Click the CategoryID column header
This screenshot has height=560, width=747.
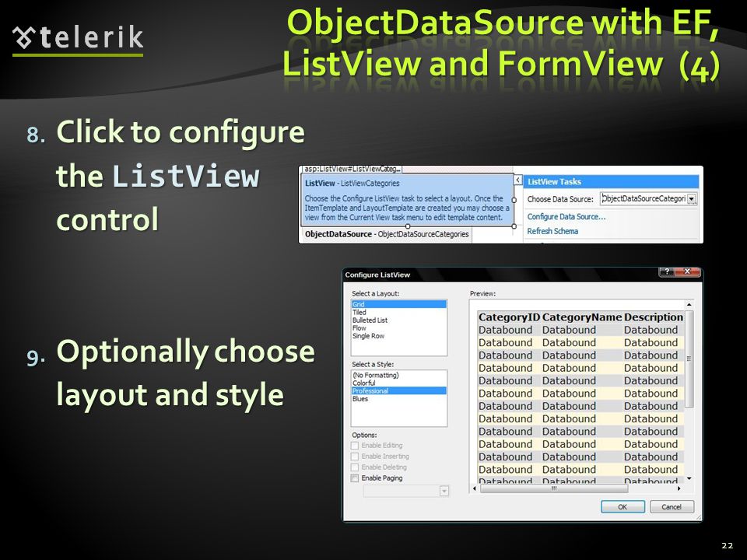pyautogui.click(x=509, y=317)
